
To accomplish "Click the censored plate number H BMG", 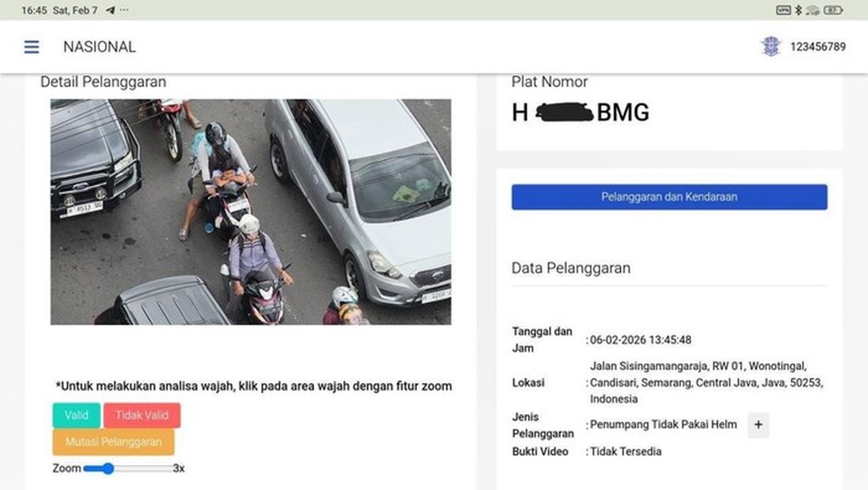I will pyautogui.click(x=580, y=113).
